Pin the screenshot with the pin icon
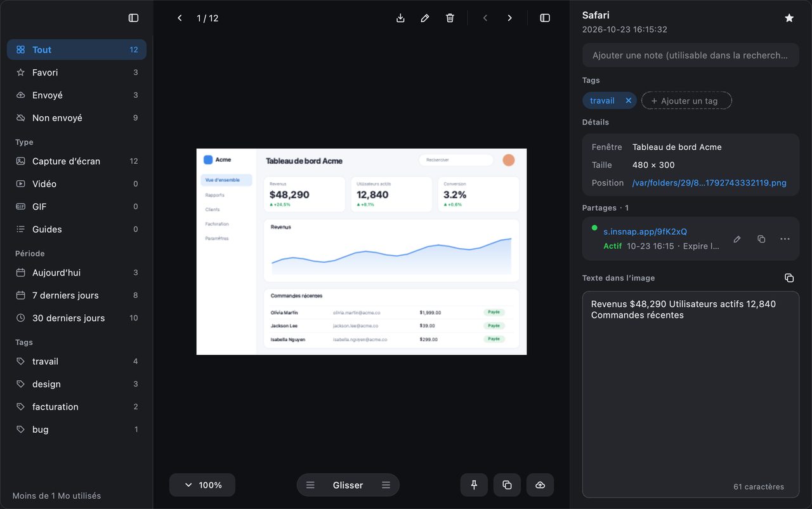Image resolution: width=812 pixels, height=509 pixels. coord(474,485)
